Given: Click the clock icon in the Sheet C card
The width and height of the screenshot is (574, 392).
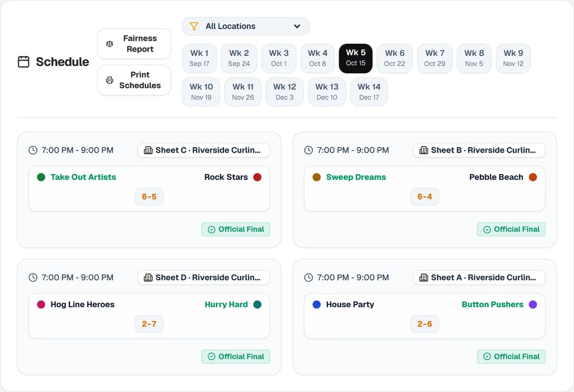Looking at the screenshot, I should pyautogui.click(x=33, y=150).
